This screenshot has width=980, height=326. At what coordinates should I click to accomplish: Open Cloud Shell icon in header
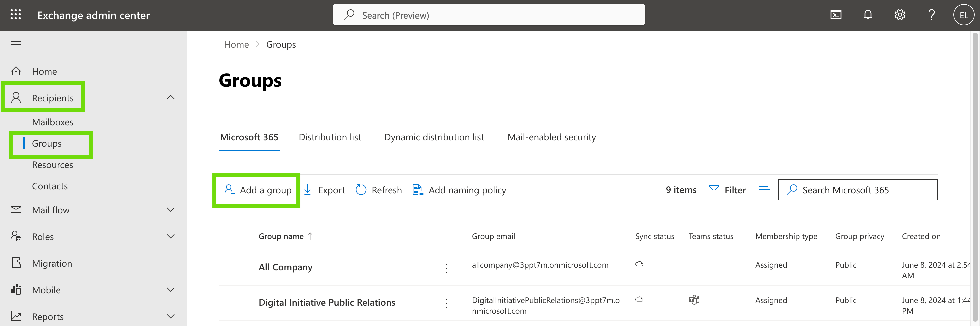coord(836,15)
